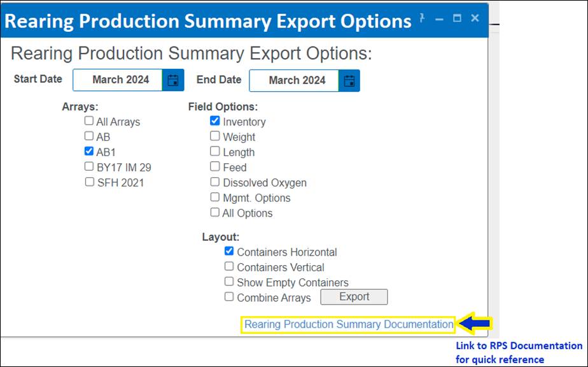Image resolution: width=588 pixels, height=367 pixels.
Task: Click the Start Date March 2024 field
Action: click(x=120, y=80)
